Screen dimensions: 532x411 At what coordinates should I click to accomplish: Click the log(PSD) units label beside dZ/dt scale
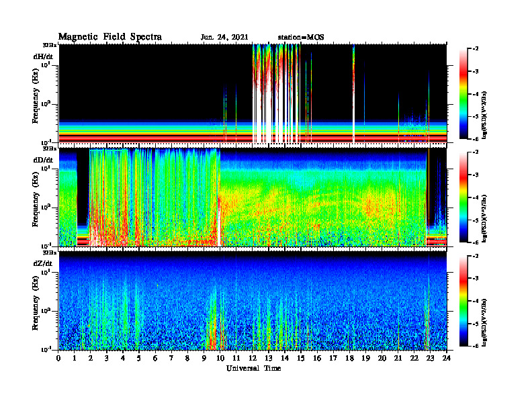(484, 322)
